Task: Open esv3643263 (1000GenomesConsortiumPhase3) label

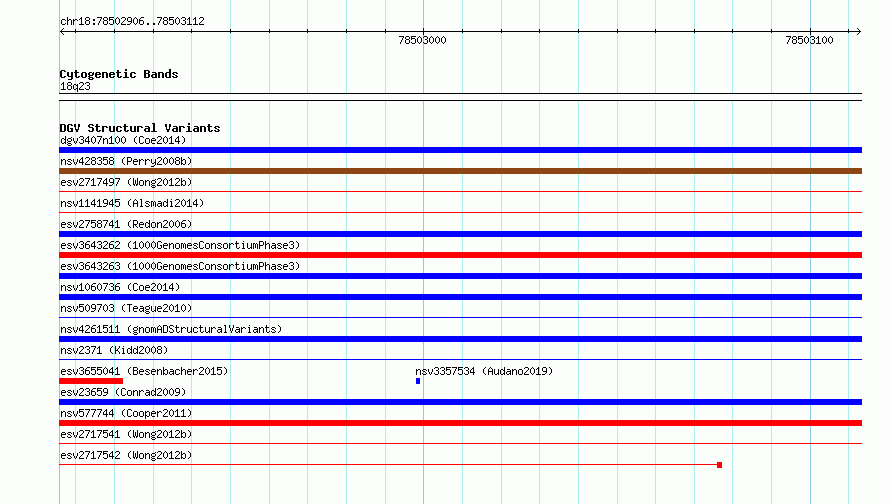Action: coord(180,266)
